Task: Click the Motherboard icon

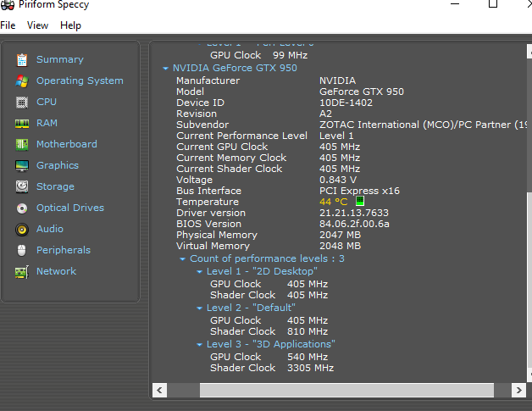Action: coord(22,145)
